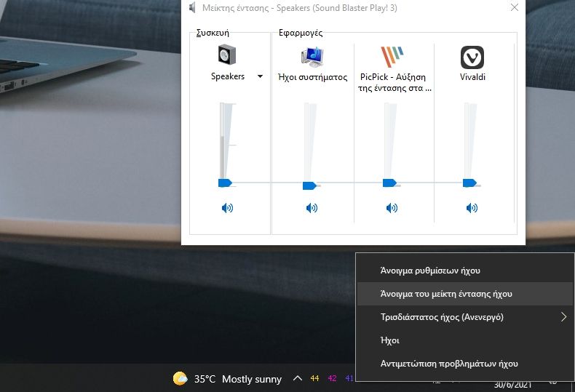
Task: Expand the Τρισδιάστατος ήχος submenu arrow
Action: [x=564, y=317]
